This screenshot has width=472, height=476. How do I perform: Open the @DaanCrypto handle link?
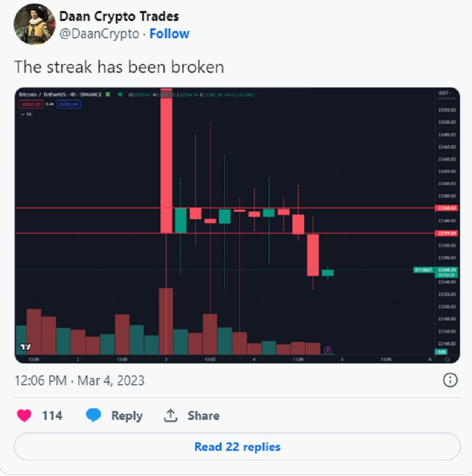[99, 34]
